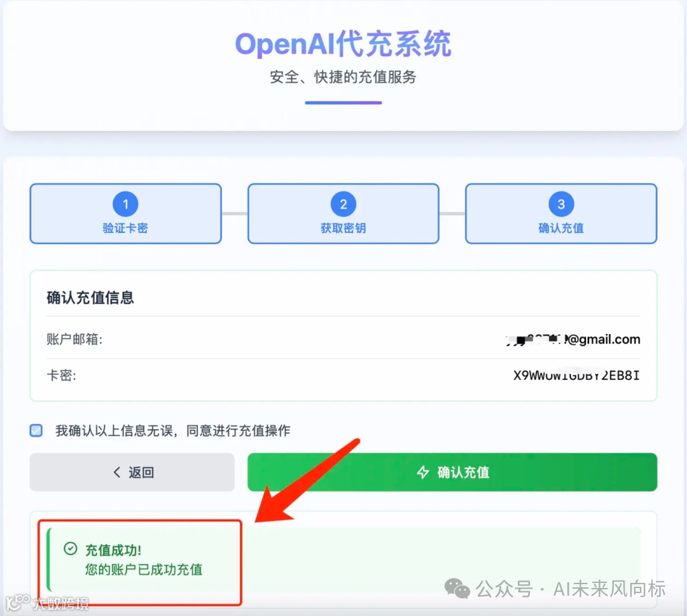Screen dimensions: 687x616
Task: Click the OpenAI代充系统 title heading
Action: pyautogui.click(x=343, y=44)
